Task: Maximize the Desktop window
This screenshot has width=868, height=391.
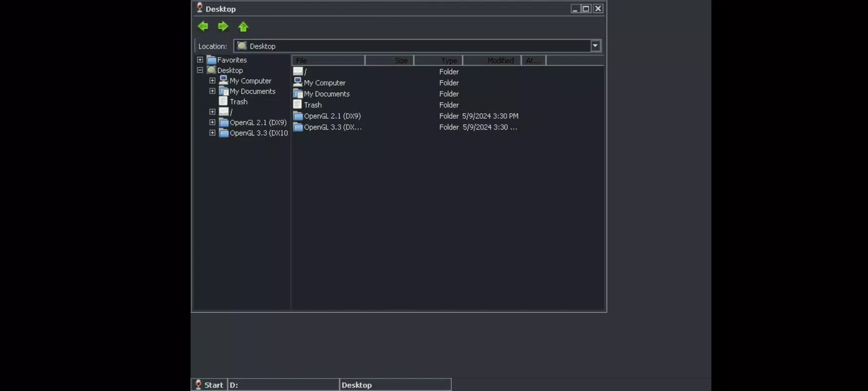Action: 586,8
